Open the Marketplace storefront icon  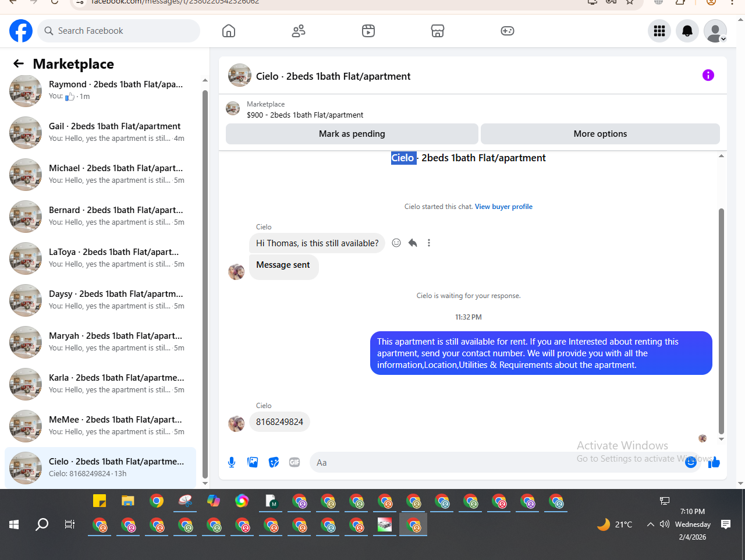(438, 31)
